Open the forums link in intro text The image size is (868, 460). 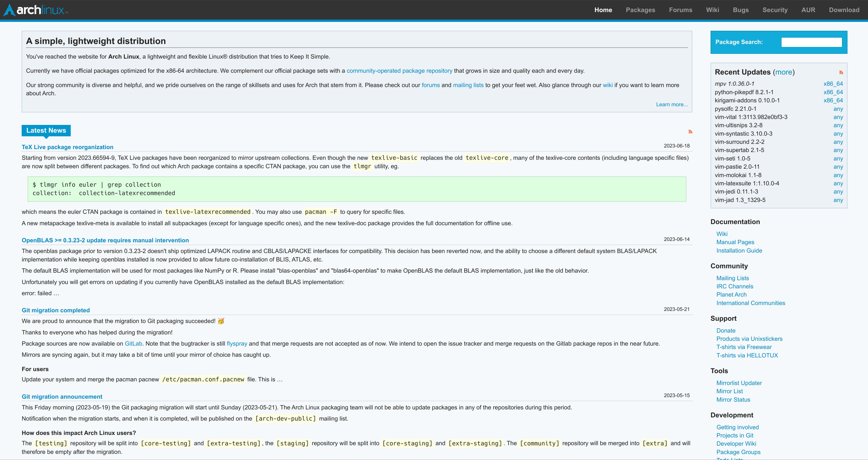(431, 85)
